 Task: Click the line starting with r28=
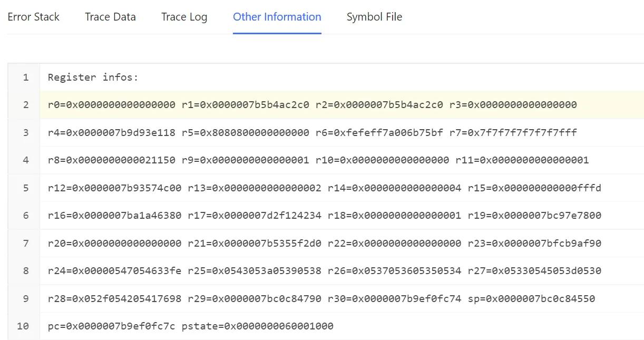click(321, 299)
